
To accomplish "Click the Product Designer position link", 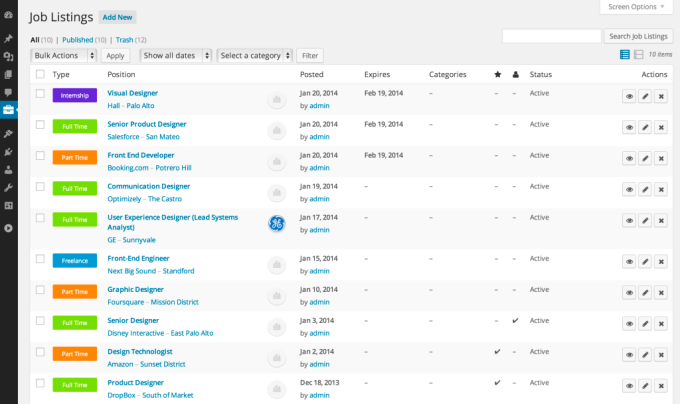I will click(x=135, y=383).
